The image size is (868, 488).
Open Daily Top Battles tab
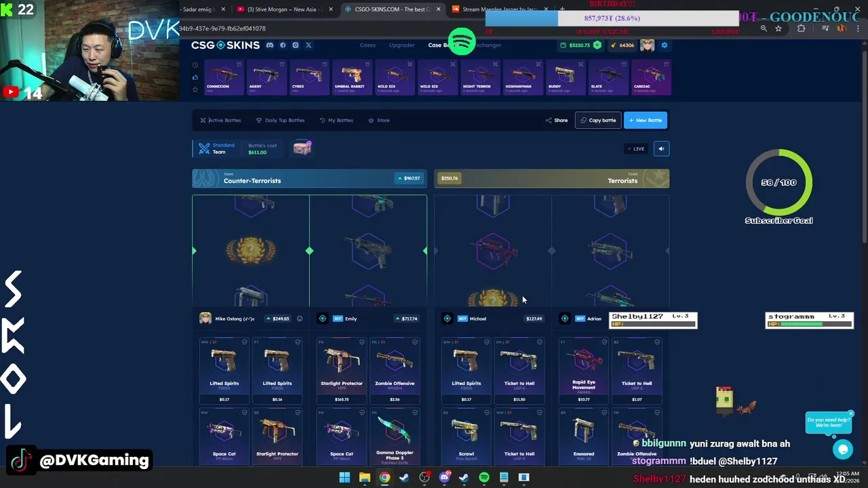[280, 120]
